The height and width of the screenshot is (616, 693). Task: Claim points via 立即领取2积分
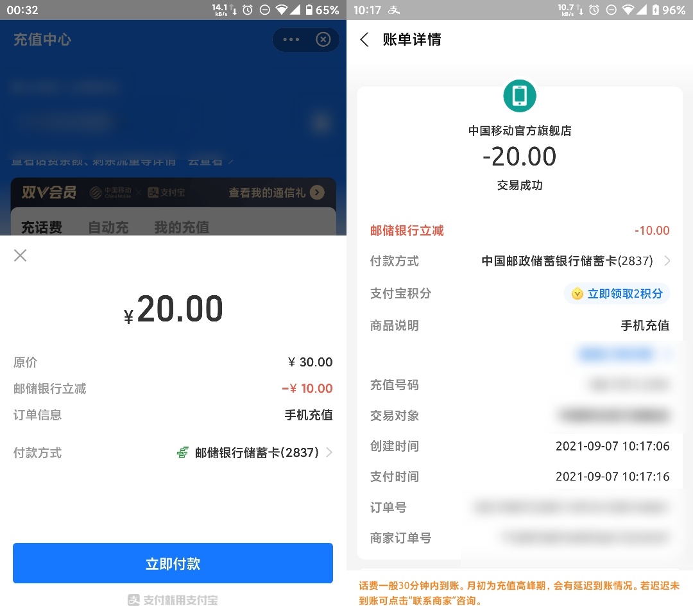617,293
